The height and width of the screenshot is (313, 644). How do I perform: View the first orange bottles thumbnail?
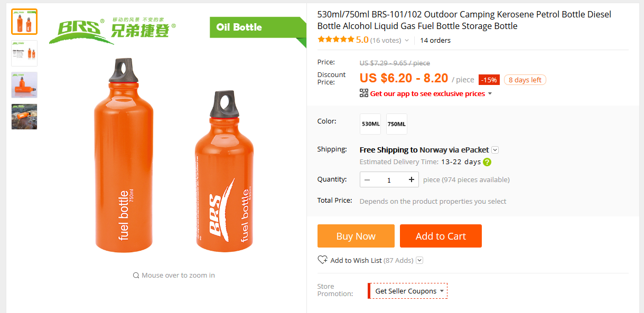[x=24, y=22]
